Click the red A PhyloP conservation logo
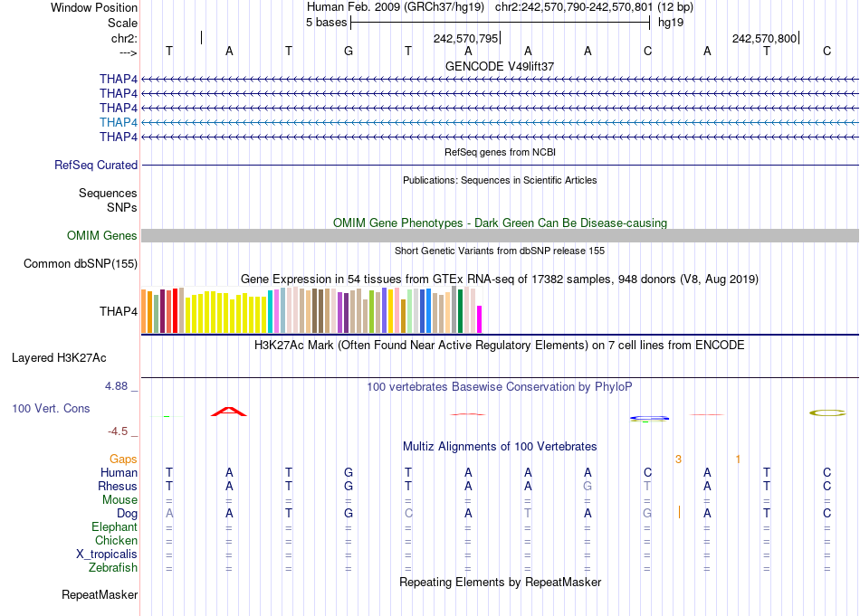Image resolution: width=860 pixels, height=616 pixels. (229, 412)
